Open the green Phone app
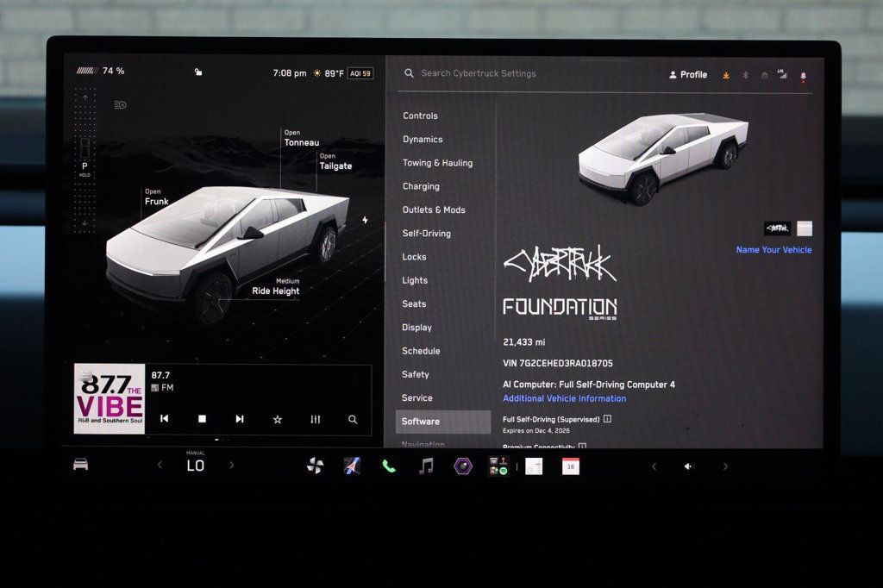 389,466
